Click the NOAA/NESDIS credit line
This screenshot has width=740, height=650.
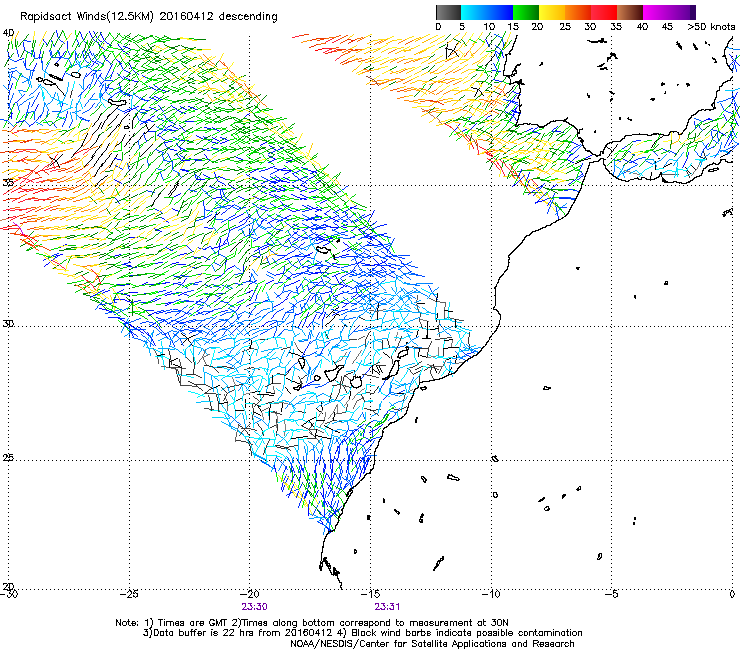[x=432, y=644]
